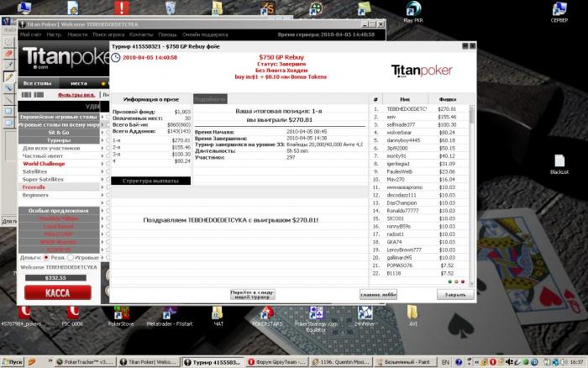This screenshot has height=368, width=588.
Task: Expand the Для всех участников arrow
Action: [x=102, y=148]
